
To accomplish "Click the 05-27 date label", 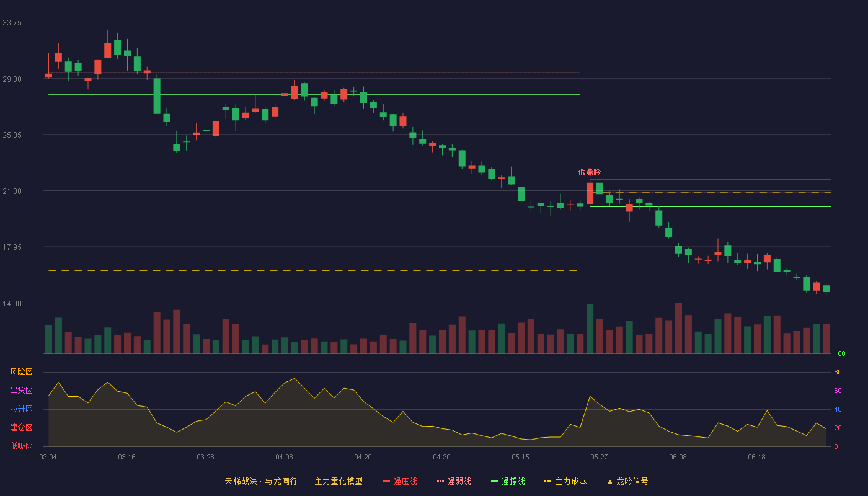I will click(599, 457).
